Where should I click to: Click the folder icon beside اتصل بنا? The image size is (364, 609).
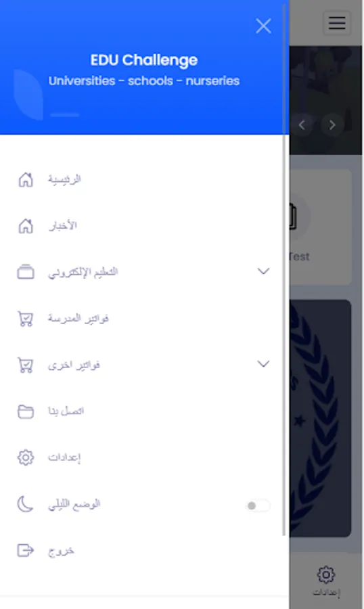click(26, 411)
